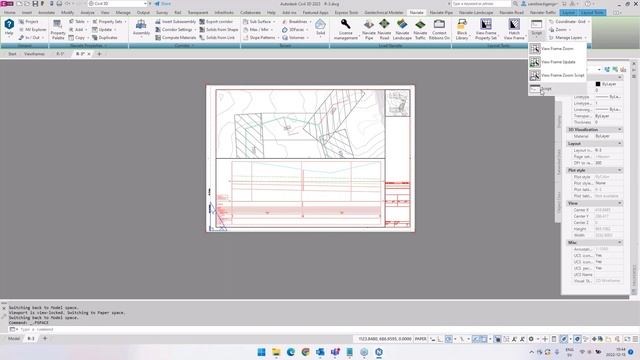The image size is (640, 360).
Task: Open the Geotechnical Modeler ribbon tab
Action: 384,13
